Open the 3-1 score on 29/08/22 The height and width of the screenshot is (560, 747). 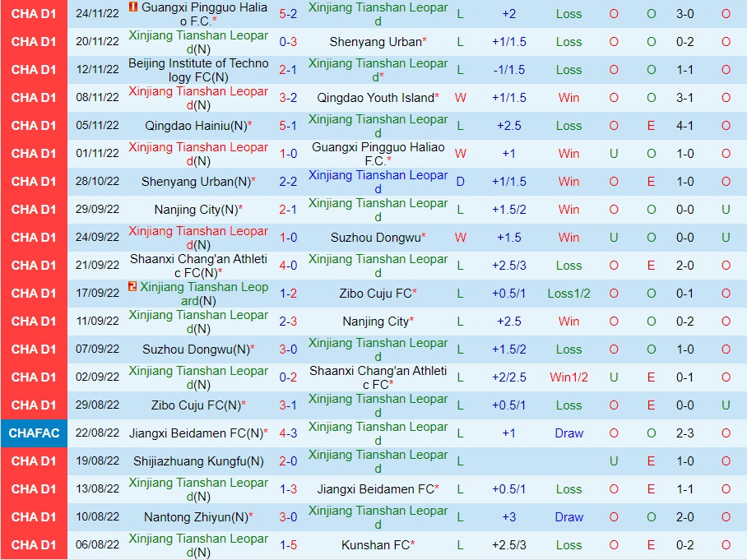tap(288, 405)
